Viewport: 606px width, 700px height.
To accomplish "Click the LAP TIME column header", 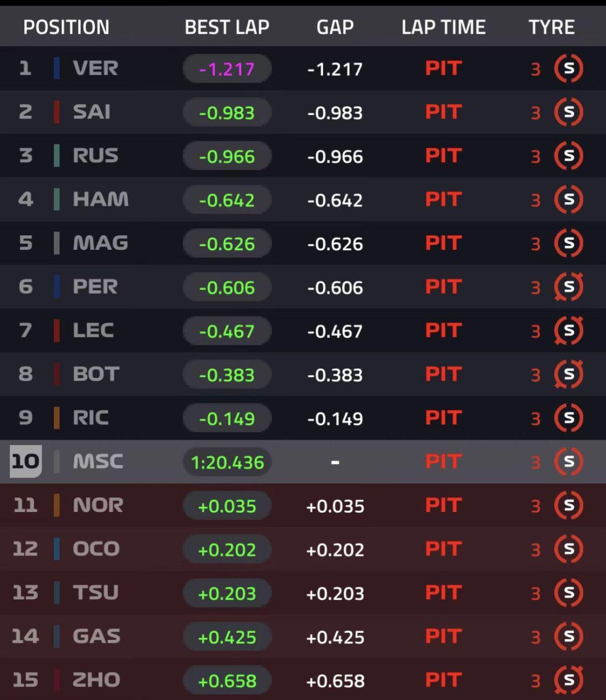I will click(x=443, y=27).
